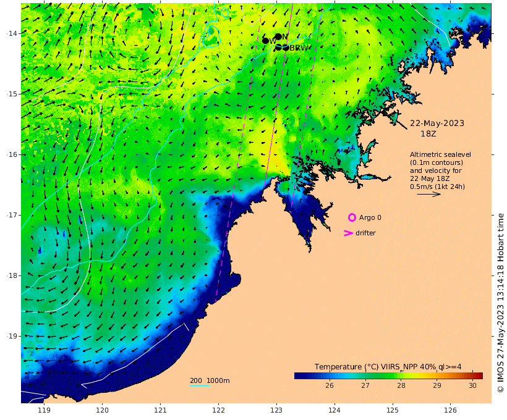The width and height of the screenshot is (507, 420).
Task: Click the latitude axis label -16
Action: (12, 154)
